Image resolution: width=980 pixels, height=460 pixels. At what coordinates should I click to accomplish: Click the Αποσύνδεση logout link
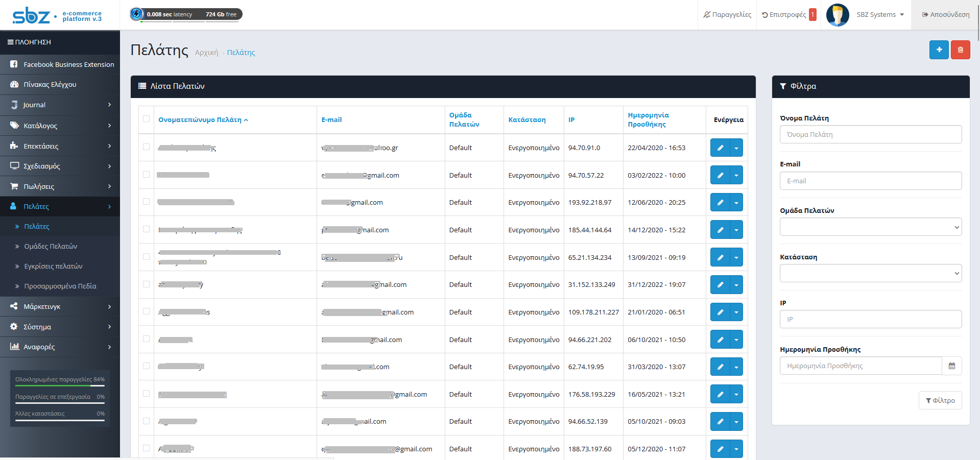point(945,15)
